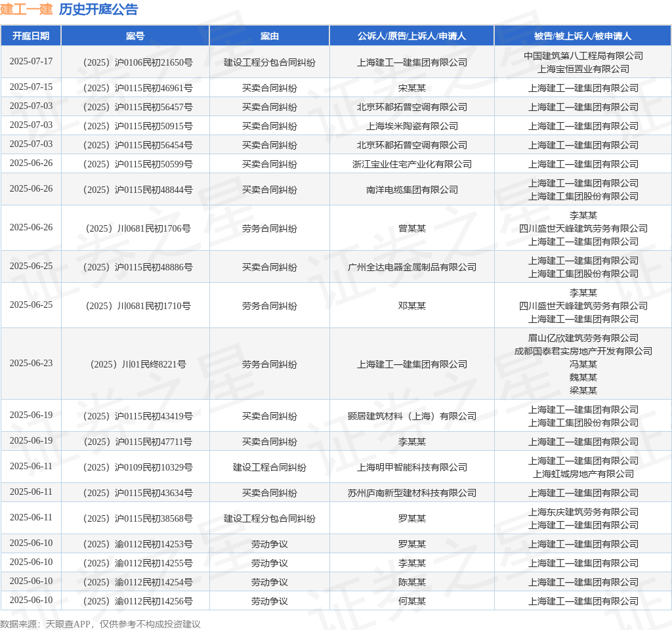Click case number 沪0115民初38568号
Image resolution: width=672 pixels, height=630 pixels.
(x=138, y=518)
